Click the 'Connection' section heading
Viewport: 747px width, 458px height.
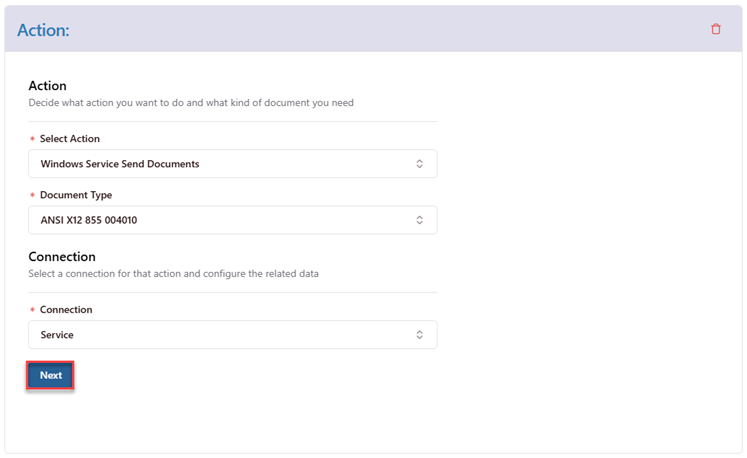click(62, 256)
